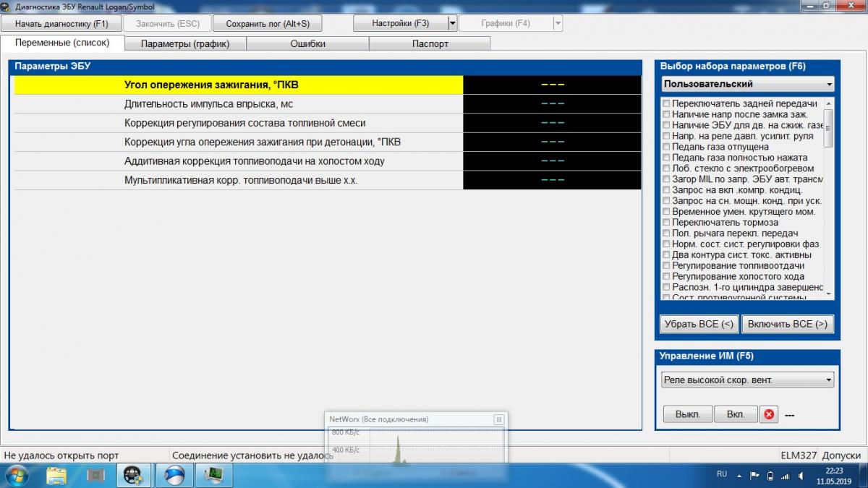Enable Напр. на реле давл. усилит. руля
The height and width of the screenshot is (488, 868).
pyautogui.click(x=667, y=136)
